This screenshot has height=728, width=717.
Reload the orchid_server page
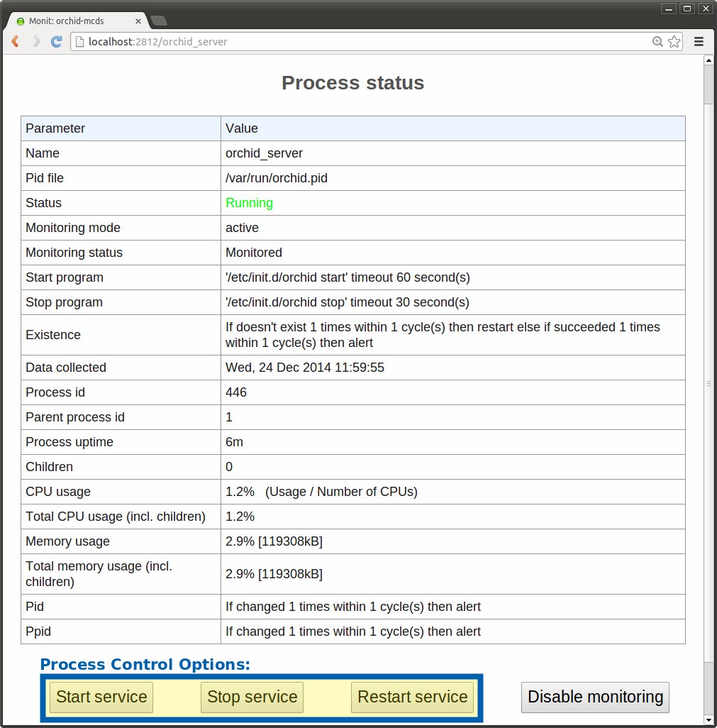(57, 42)
